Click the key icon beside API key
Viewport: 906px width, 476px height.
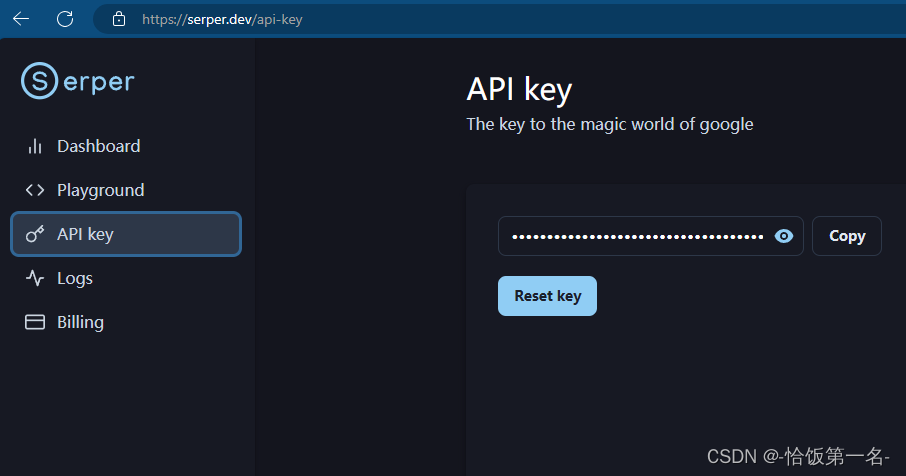(x=35, y=234)
